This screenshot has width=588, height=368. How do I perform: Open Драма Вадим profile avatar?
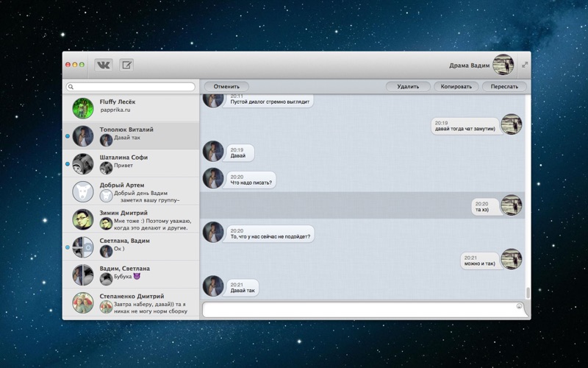[x=503, y=65]
